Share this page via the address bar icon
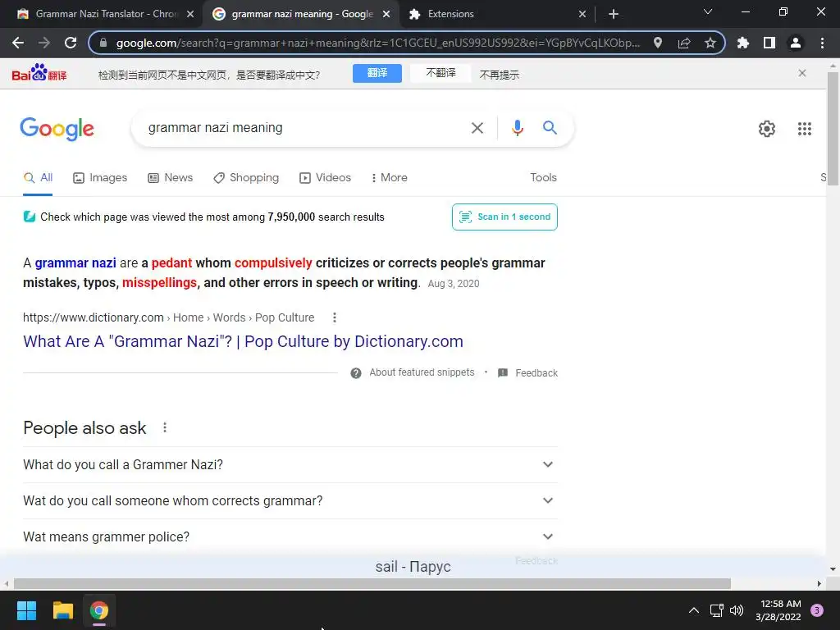Image resolution: width=840 pixels, height=630 pixels. (x=684, y=43)
